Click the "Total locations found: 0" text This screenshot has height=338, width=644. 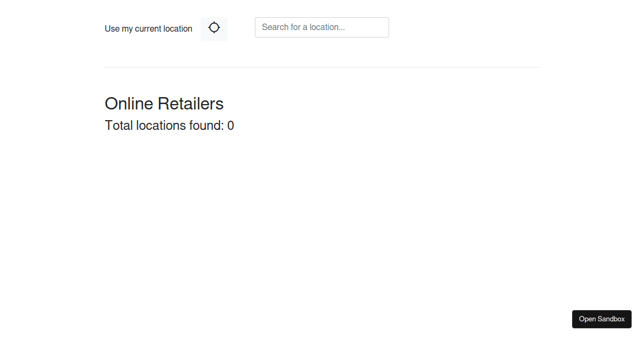pyautogui.click(x=169, y=126)
